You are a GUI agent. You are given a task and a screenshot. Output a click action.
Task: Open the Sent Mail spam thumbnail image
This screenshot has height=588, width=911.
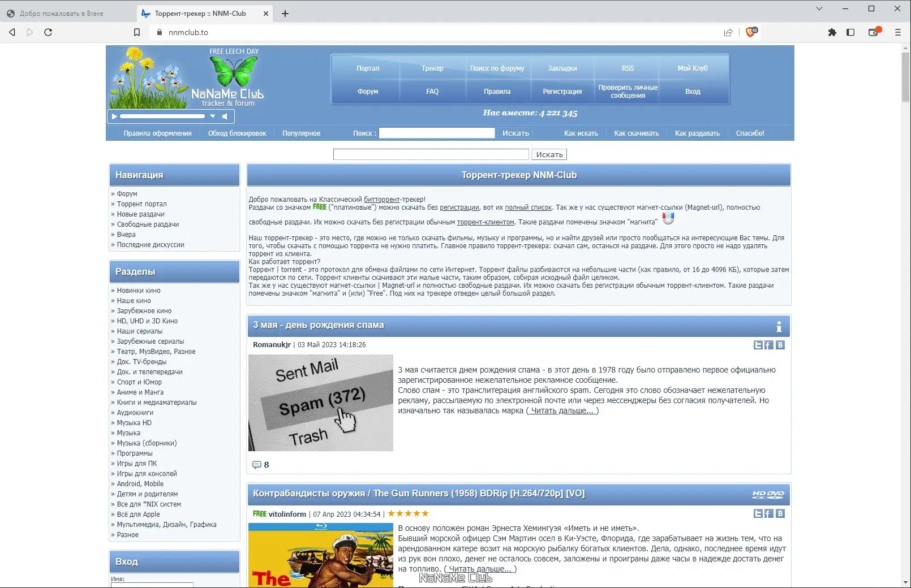[x=321, y=403]
